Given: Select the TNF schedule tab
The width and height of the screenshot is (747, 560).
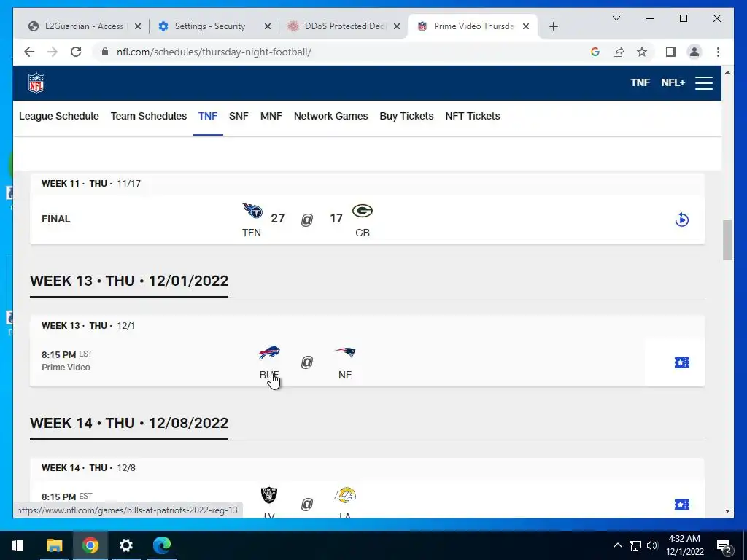Looking at the screenshot, I should pyautogui.click(x=208, y=116).
